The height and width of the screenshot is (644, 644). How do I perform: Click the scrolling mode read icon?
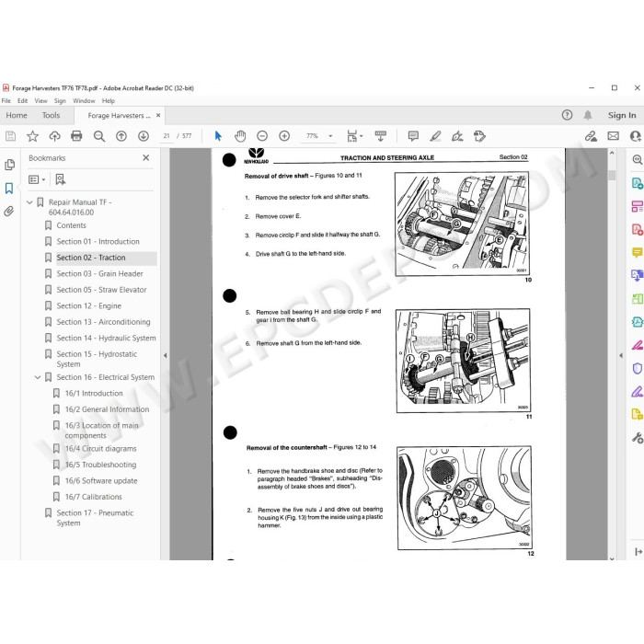[381, 136]
